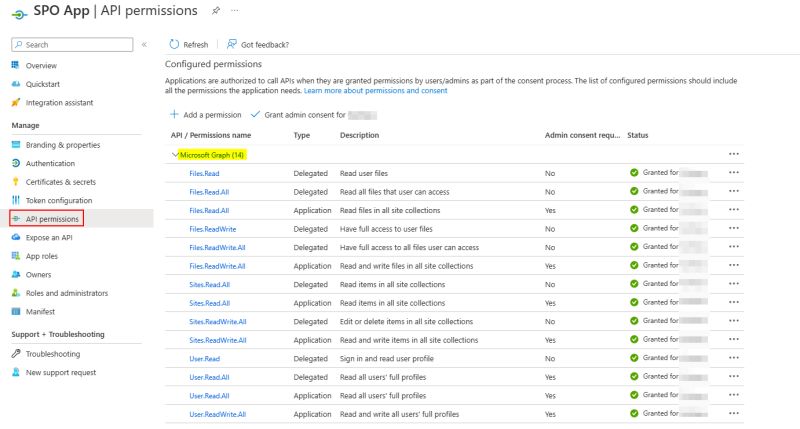Open Learn more about permissions and consent link
This screenshot has height=429, width=800.
coord(376,91)
